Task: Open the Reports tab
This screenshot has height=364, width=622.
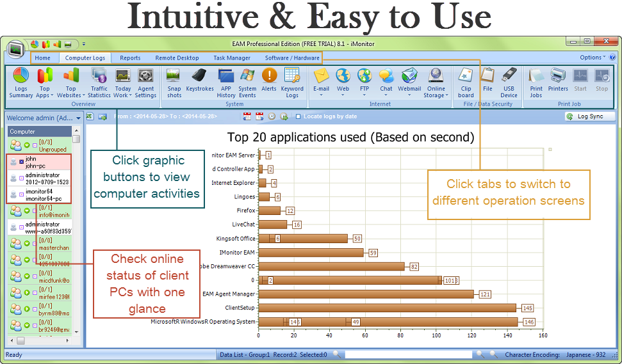Action: [x=130, y=58]
